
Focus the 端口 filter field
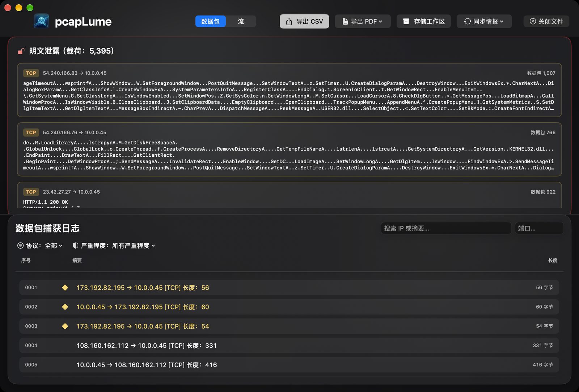[539, 228]
